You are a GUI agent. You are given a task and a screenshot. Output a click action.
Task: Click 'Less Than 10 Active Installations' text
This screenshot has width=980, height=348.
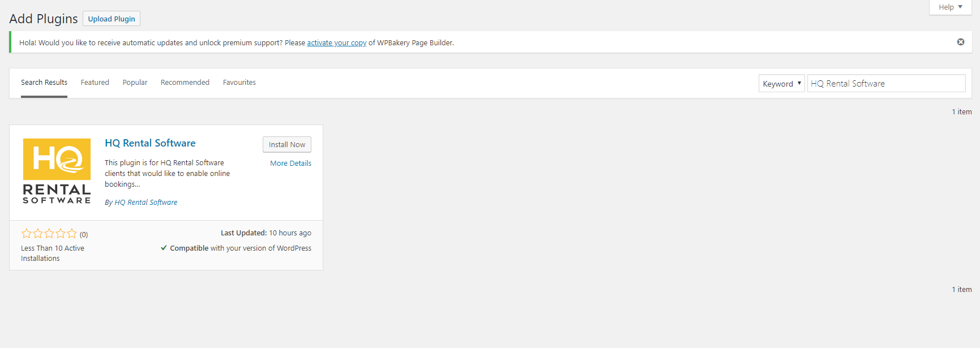coord(53,254)
